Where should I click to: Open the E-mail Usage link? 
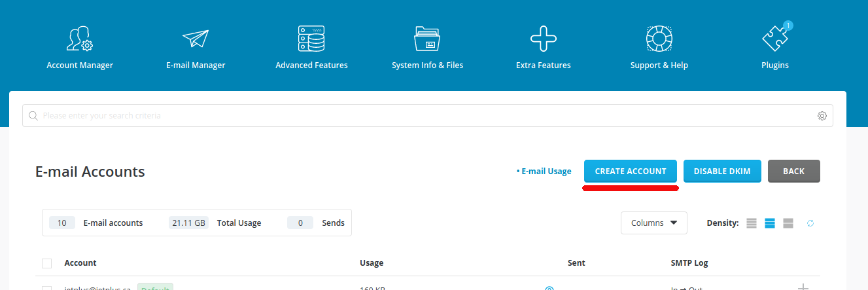pyautogui.click(x=546, y=172)
